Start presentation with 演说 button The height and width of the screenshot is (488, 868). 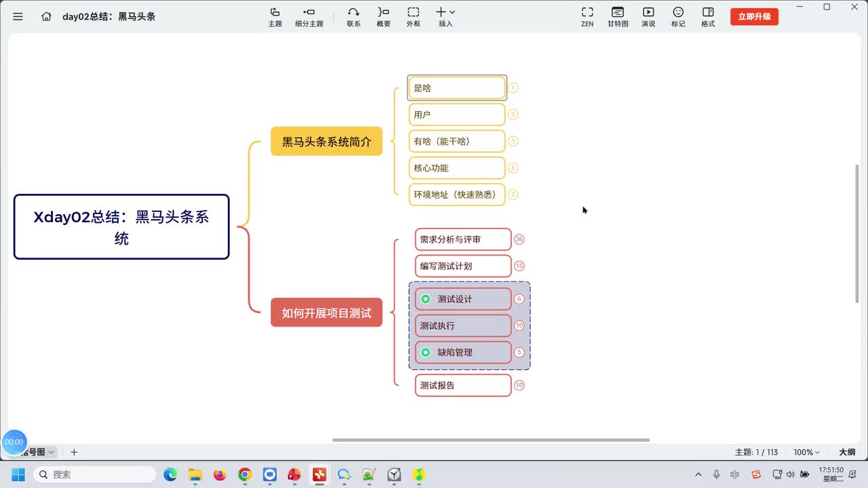click(648, 17)
